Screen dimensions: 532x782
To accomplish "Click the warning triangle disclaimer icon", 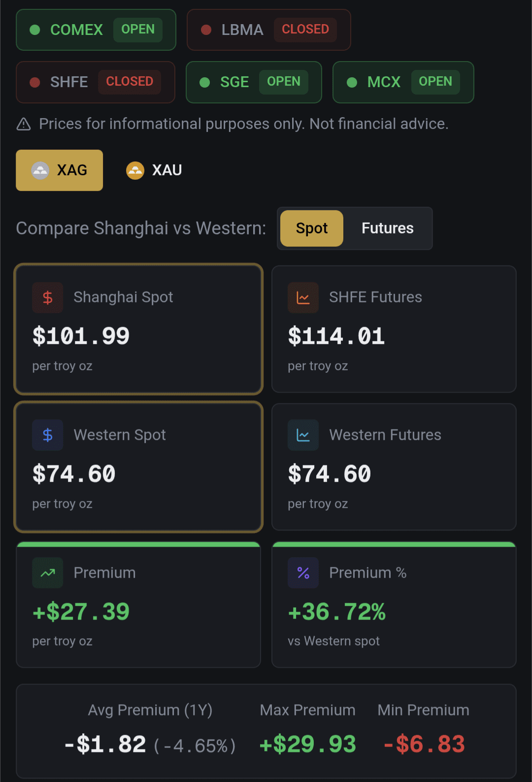I will point(24,124).
